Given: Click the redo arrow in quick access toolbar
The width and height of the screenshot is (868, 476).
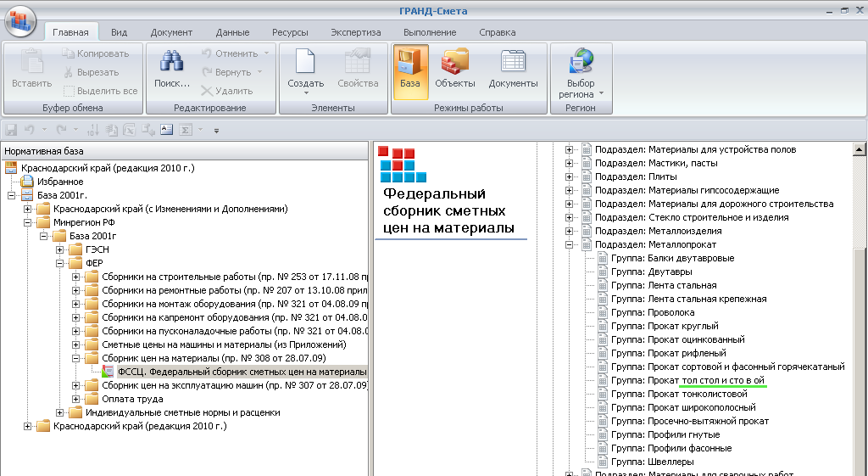Looking at the screenshot, I should click(61, 130).
